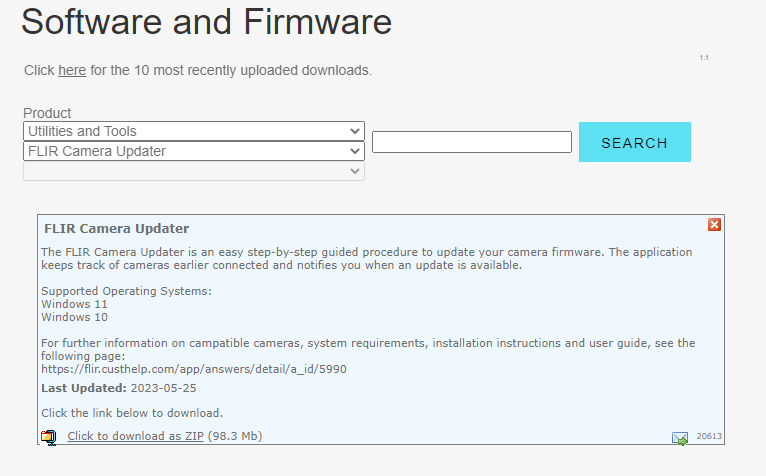This screenshot has width=766, height=476.
Task: Click the 'FLIR Camera Updater' panel title
Action: [x=117, y=229]
